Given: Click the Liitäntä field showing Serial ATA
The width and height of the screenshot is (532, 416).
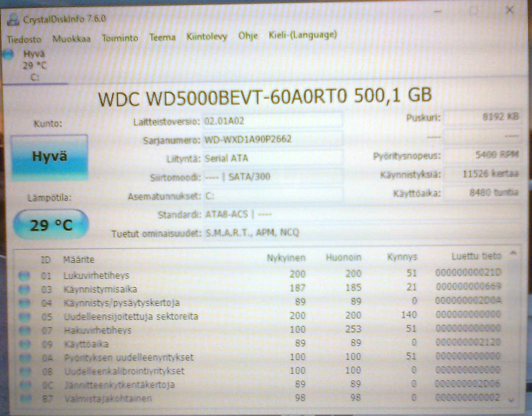Looking at the screenshot, I should [x=273, y=158].
